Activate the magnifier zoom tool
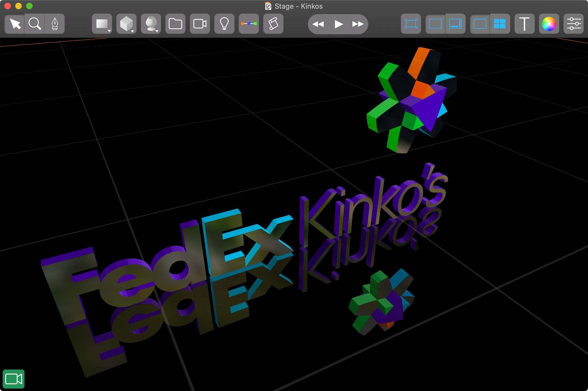This screenshot has width=588, height=391. (x=35, y=24)
